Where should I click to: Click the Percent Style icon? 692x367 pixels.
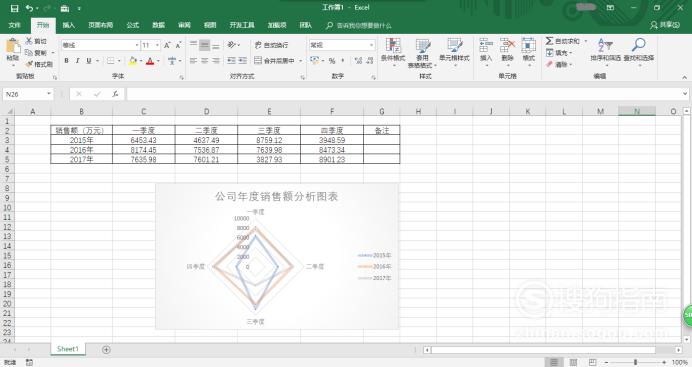[332, 60]
